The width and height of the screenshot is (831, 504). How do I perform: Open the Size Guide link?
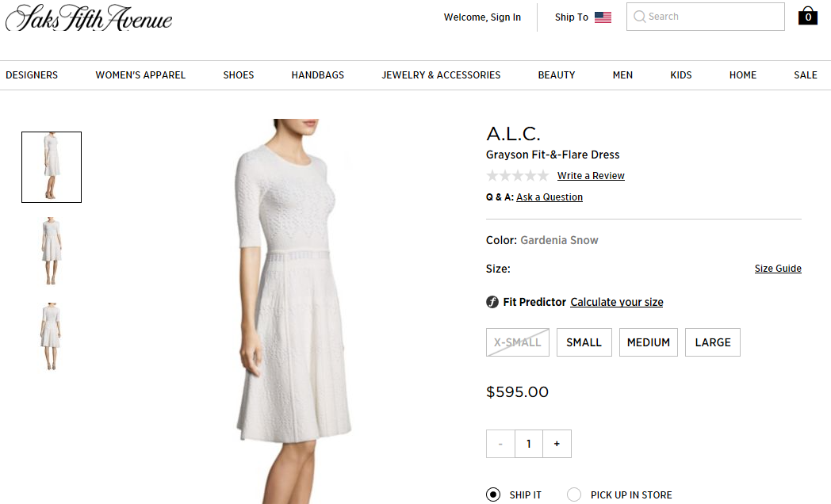(x=778, y=269)
